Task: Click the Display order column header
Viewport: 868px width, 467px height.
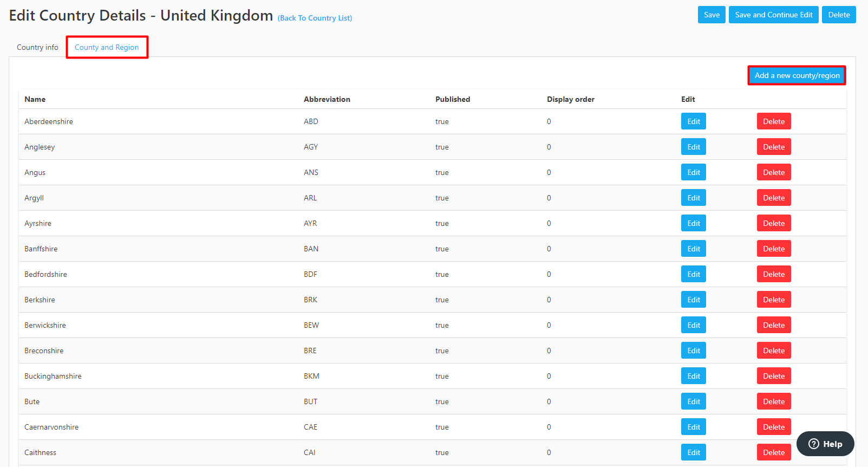Action: (570, 99)
